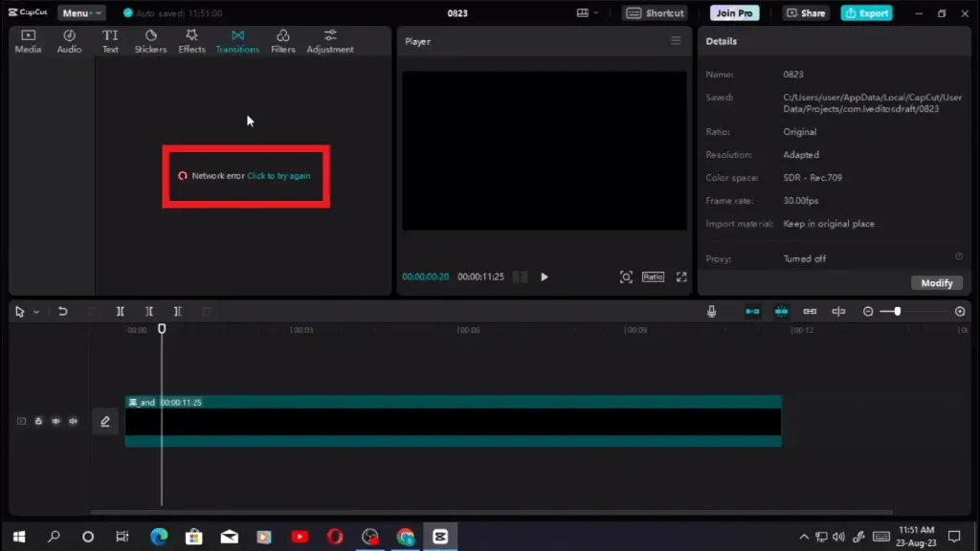The height and width of the screenshot is (551, 980).
Task: Click the Split clip tool in timeline toolbar
Action: click(x=120, y=312)
